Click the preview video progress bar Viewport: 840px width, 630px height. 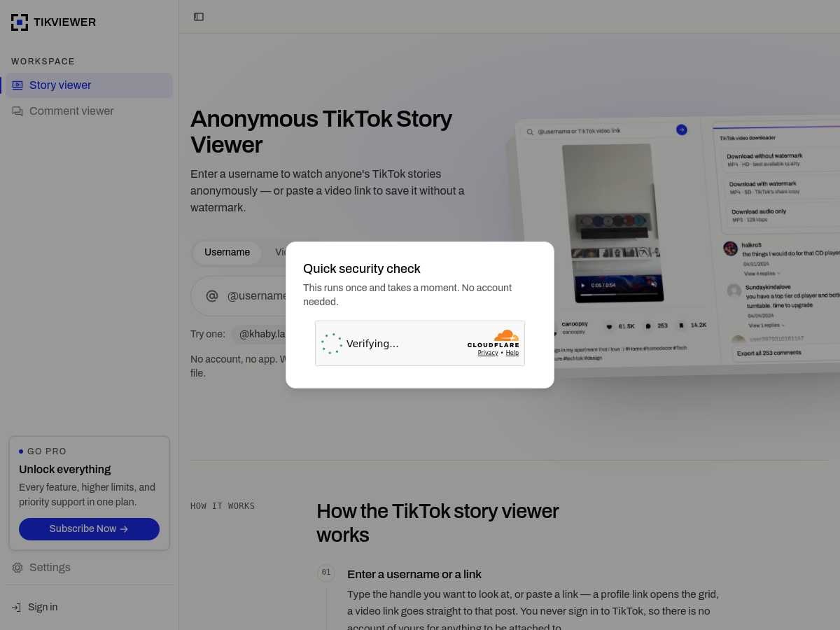pyautogui.click(x=618, y=295)
